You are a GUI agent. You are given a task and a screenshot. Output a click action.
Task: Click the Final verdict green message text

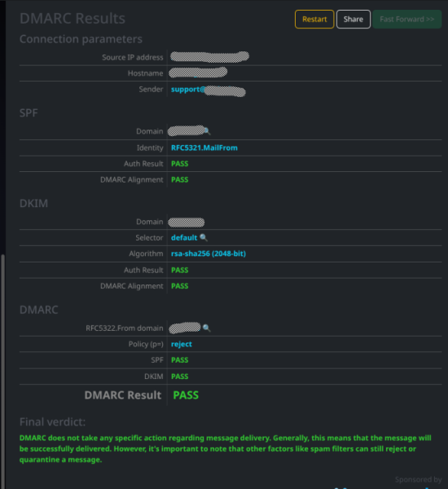click(x=225, y=449)
